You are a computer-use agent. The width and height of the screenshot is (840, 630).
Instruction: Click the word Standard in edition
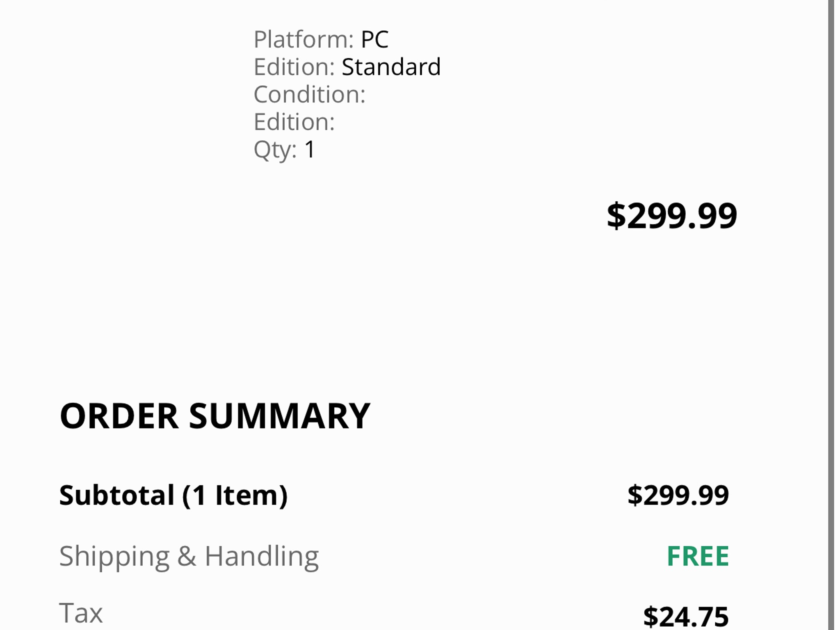[x=391, y=67]
